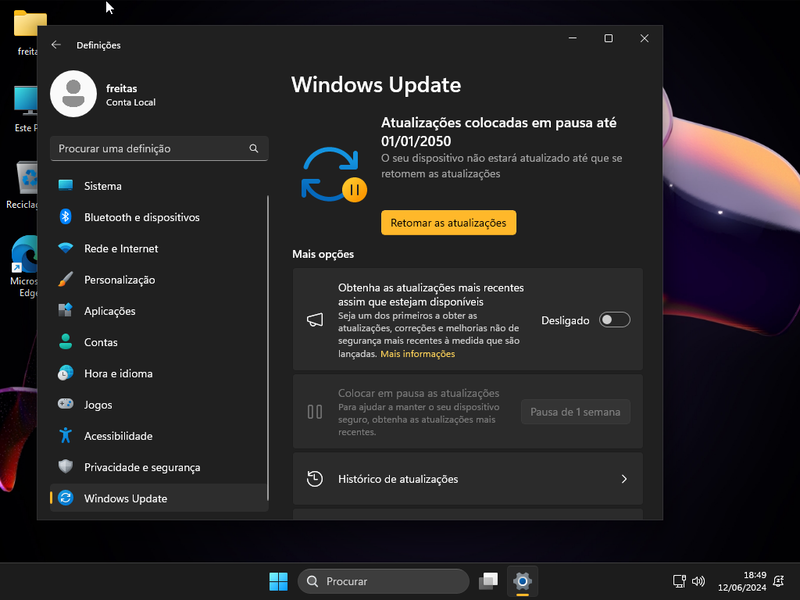This screenshot has height=600, width=800.
Task: Minimize the Definições window
Action: pos(572,38)
